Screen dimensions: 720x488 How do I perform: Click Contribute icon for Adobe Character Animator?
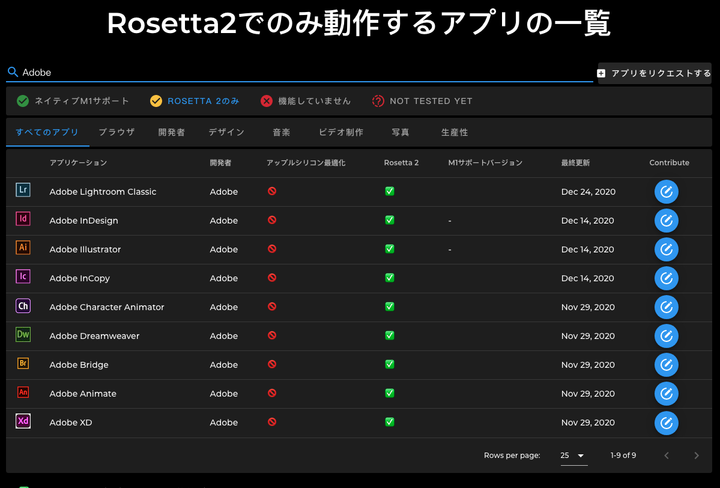(x=666, y=307)
